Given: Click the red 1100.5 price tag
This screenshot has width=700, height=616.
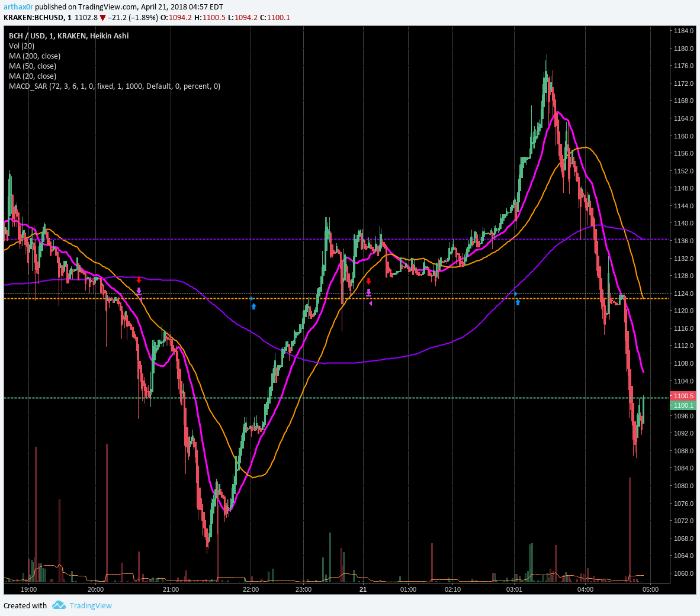Looking at the screenshot, I should pos(683,396).
